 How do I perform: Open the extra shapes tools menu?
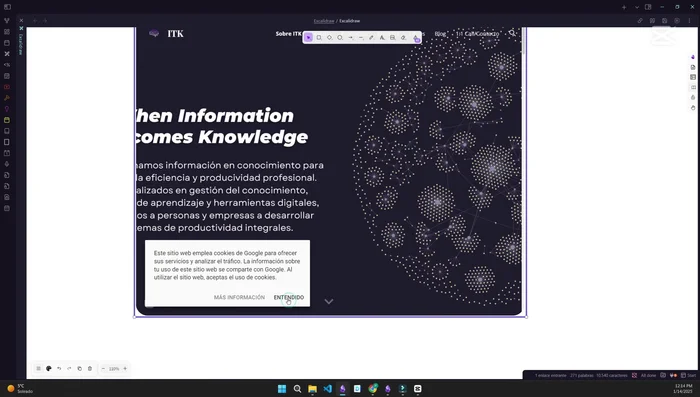(416, 38)
